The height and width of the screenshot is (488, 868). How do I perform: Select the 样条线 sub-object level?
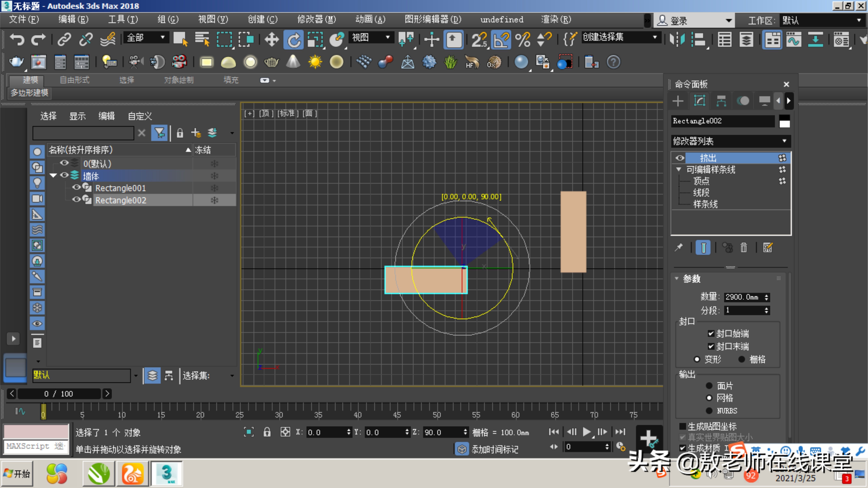[705, 204]
